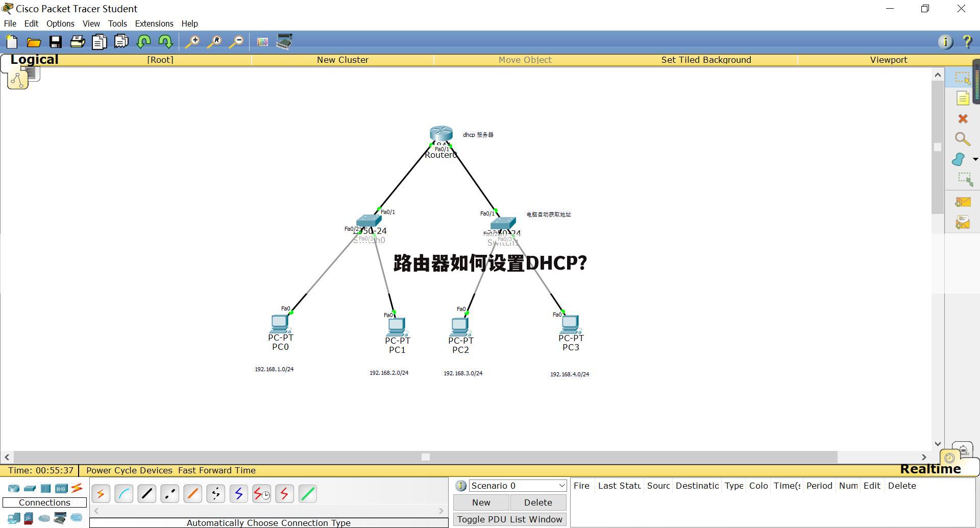Select the Copper Straight-Through cable
The height and width of the screenshot is (528, 980).
click(x=146, y=494)
